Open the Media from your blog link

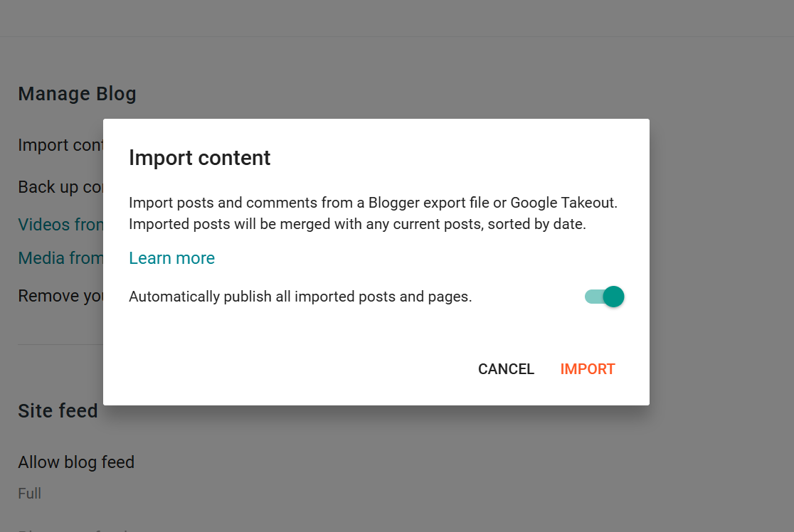[60, 258]
